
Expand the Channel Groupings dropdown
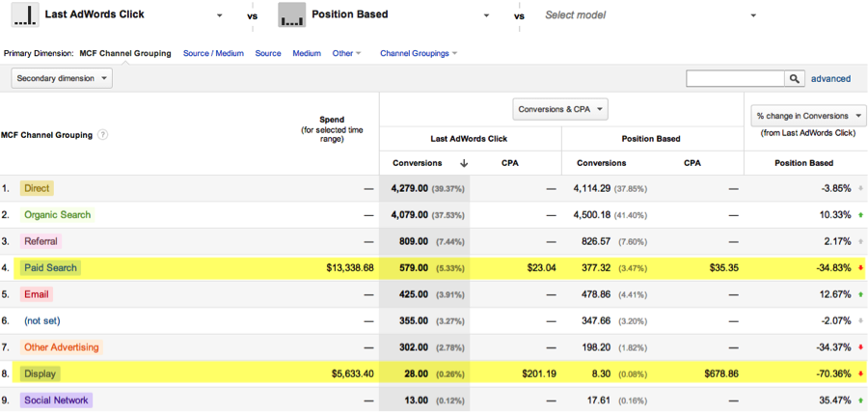(x=419, y=54)
